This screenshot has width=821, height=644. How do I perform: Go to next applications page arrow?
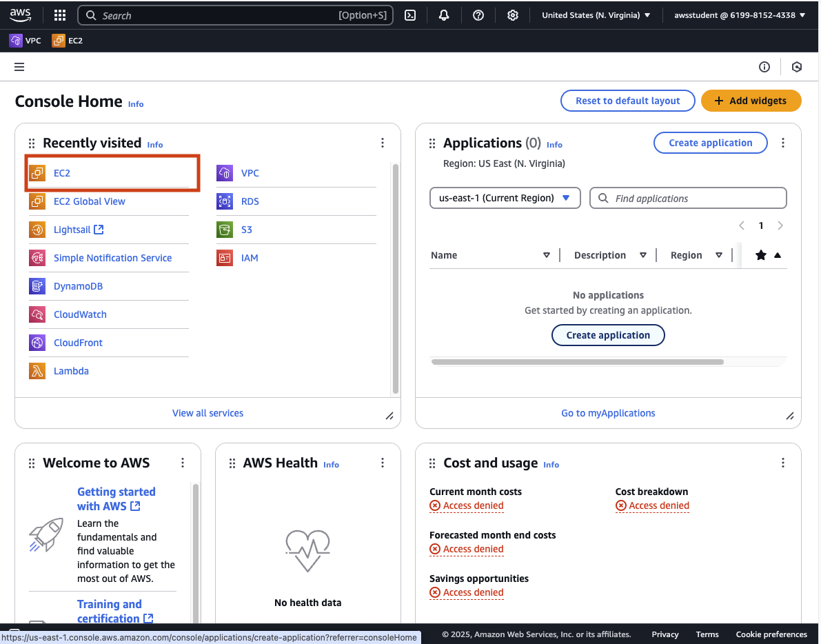pyautogui.click(x=780, y=225)
